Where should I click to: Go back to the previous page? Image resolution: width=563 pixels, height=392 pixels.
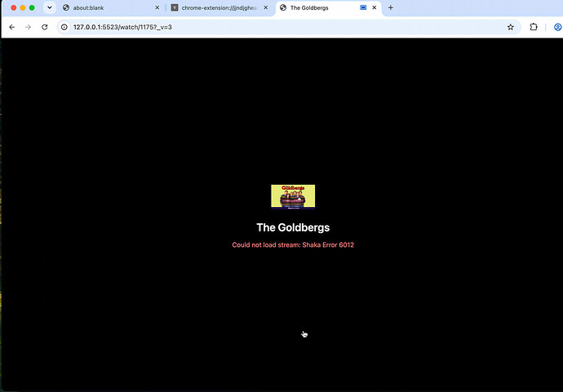tap(12, 27)
